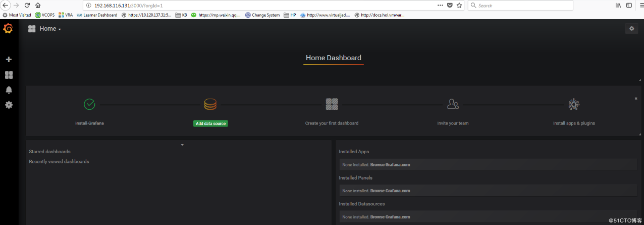Screen dimensions: 644x225
Task: Click the Install apps & plugins icon
Action: click(574, 104)
